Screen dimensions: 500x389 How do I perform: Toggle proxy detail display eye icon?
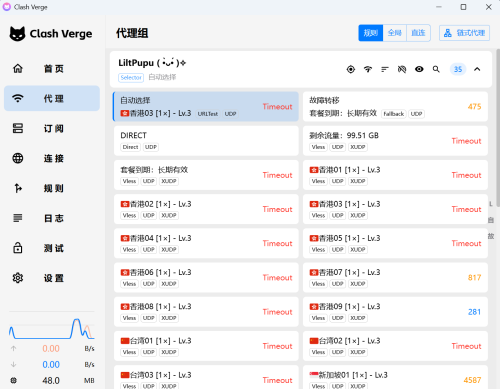[x=419, y=69]
